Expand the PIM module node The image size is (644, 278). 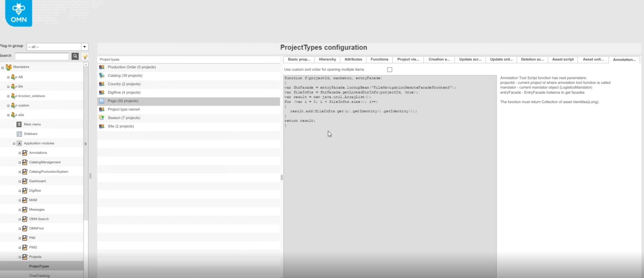(20, 238)
